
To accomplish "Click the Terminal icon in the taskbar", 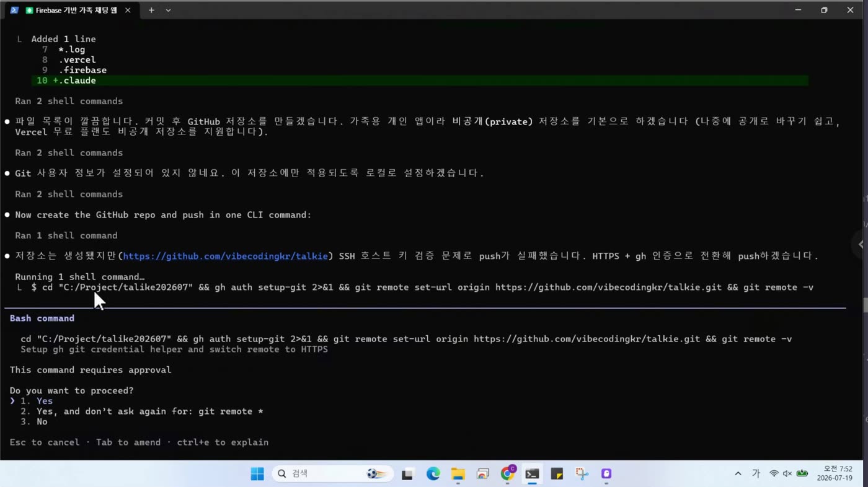I will click(x=532, y=474).
